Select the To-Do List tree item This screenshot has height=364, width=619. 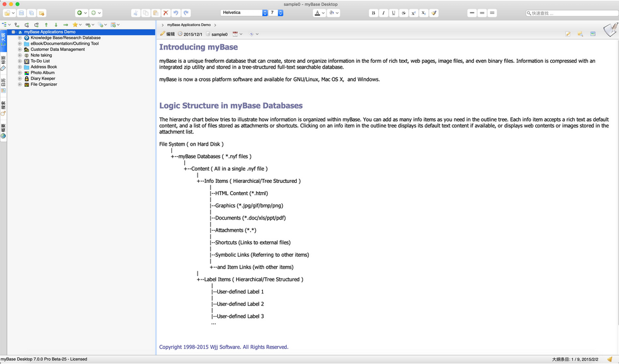click(40, 61)
